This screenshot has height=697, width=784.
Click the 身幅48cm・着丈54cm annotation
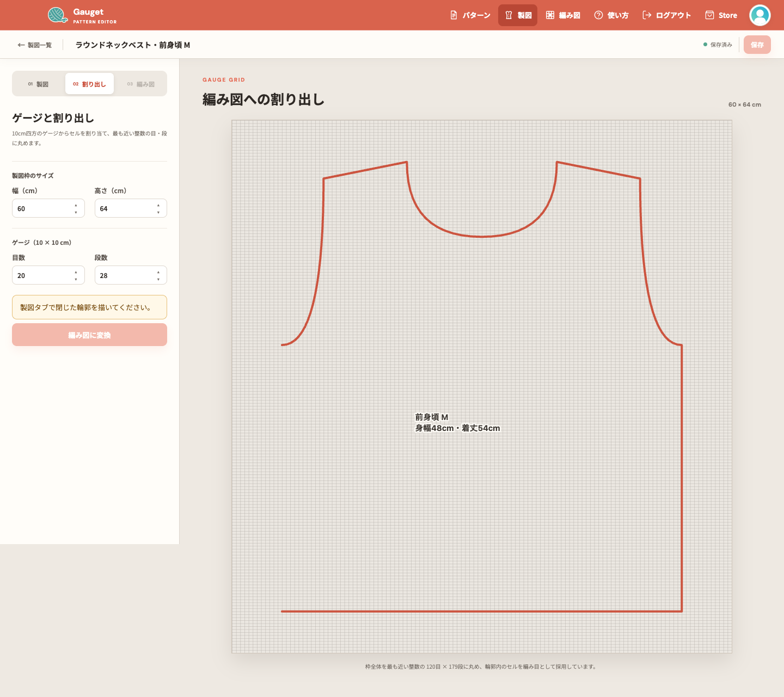(458, 428)
